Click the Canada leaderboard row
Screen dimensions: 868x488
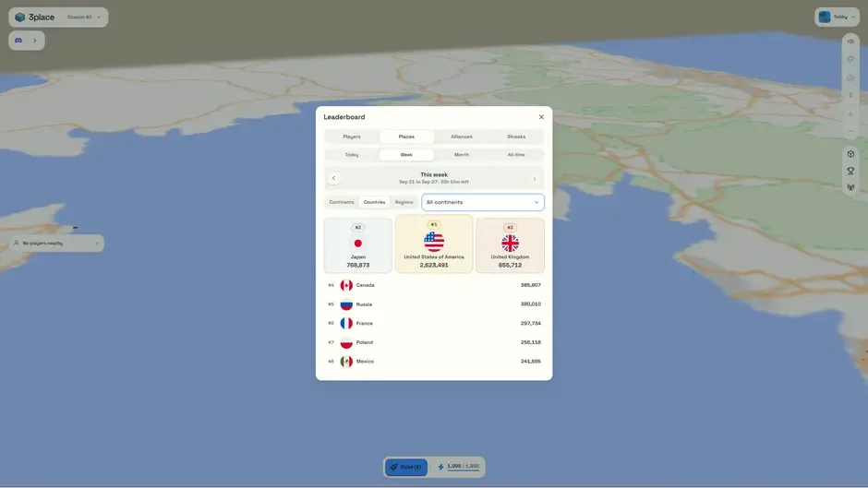click(434, 285)
